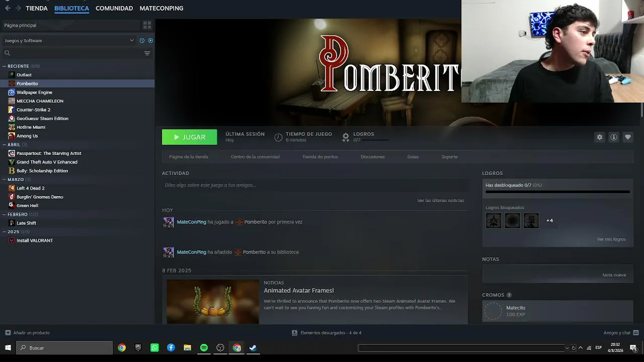Click the second locked achievement icon
This screenshot has height=362, width=644.
pos(512,221)
